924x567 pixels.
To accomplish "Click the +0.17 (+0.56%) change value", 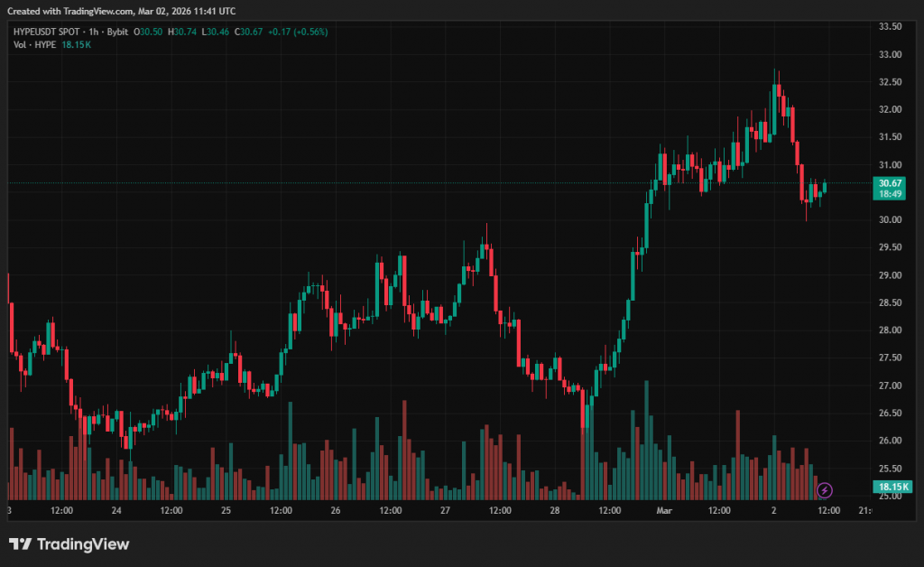I will (296, 32).
